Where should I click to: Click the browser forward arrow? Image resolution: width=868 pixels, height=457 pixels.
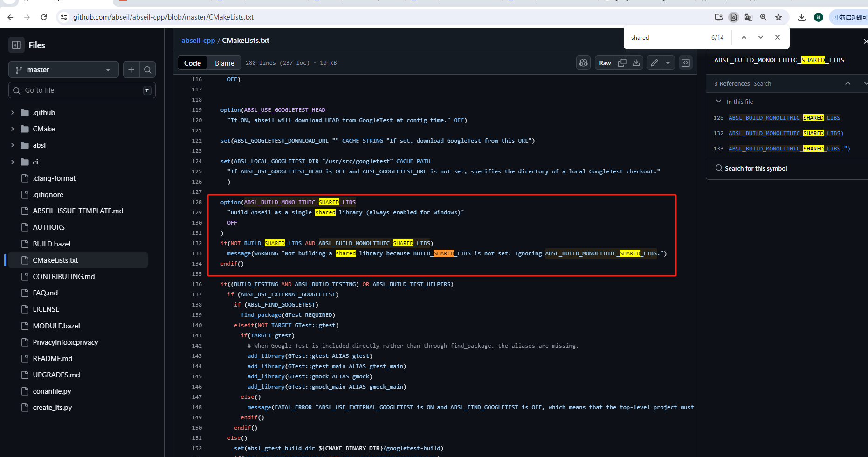(x=27, y=17)
